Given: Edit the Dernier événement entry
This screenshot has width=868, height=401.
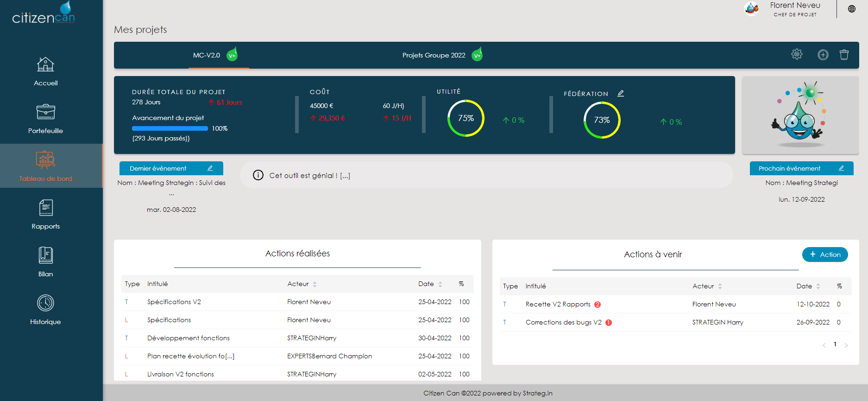Looking at the screenshot, I should point(210,168).
